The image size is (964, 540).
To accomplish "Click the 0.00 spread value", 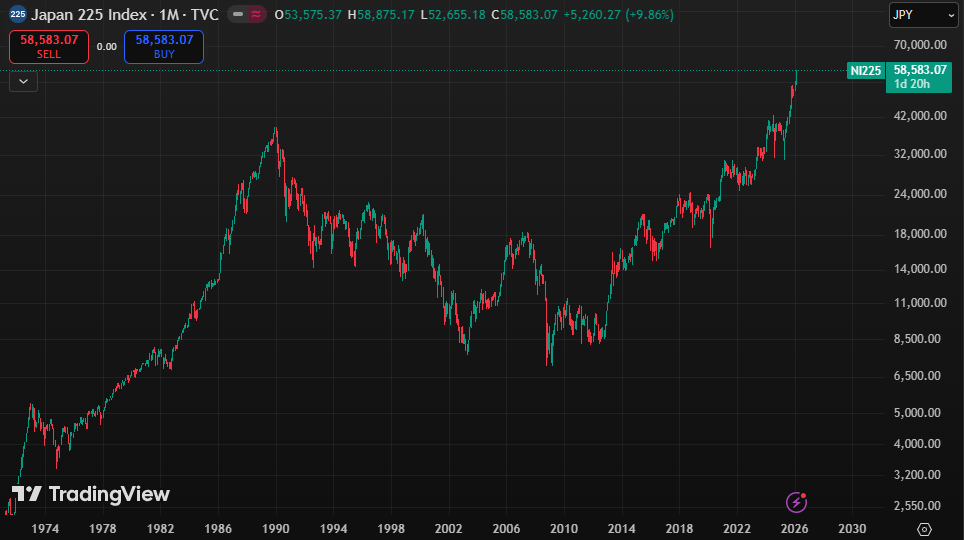I will click(107, 47).
